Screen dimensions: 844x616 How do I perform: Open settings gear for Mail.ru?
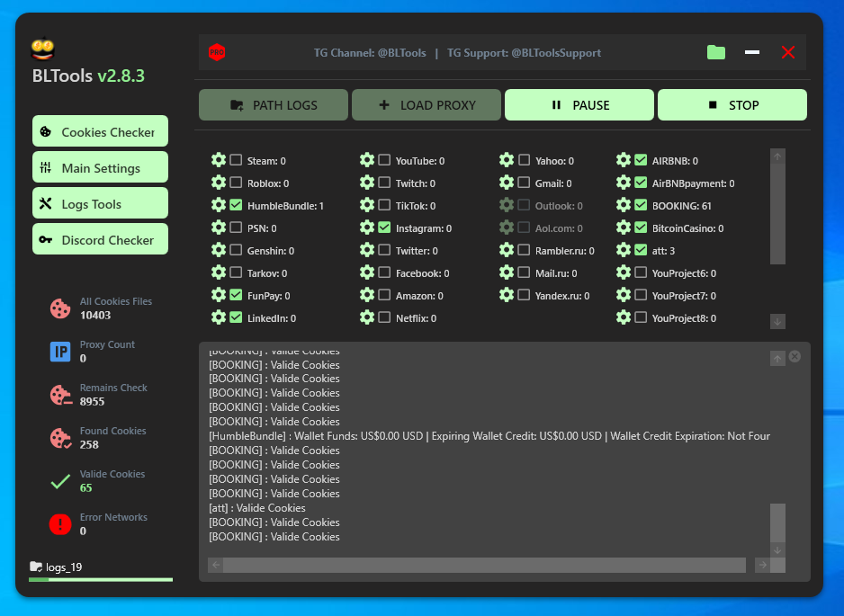click(x=507, y=272)
